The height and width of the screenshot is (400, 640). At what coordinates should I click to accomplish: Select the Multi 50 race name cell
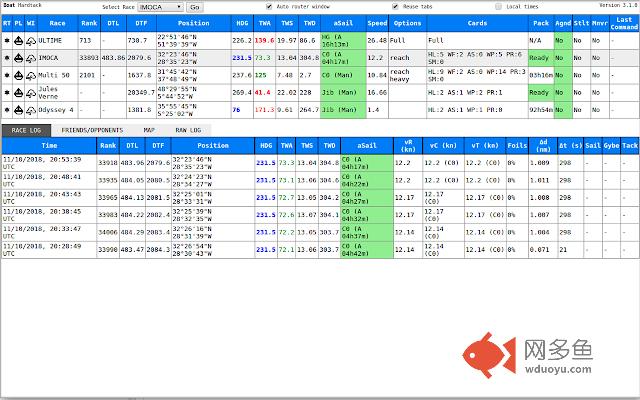58,75
